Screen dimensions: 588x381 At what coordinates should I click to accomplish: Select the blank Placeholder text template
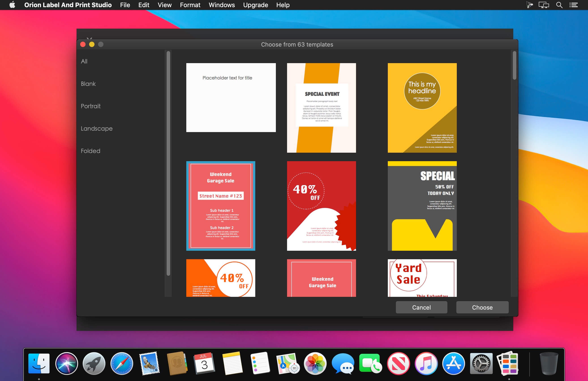coord(231,98)
